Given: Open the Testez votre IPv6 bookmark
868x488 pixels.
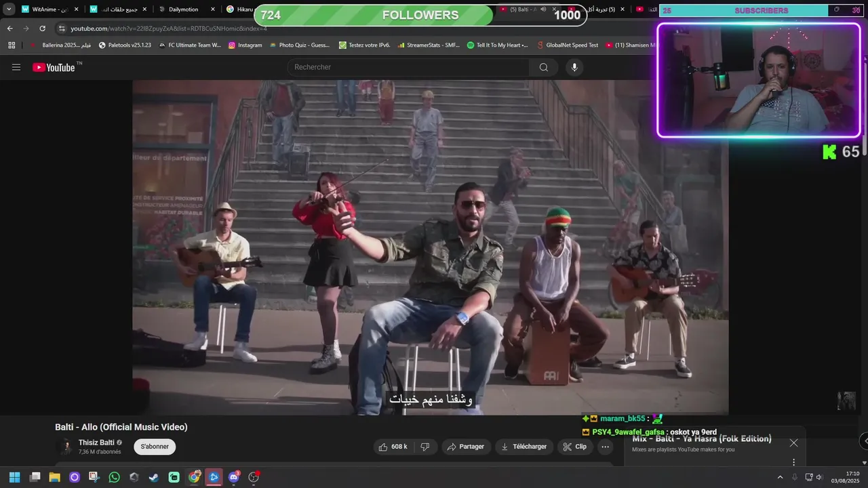Looking at the screenshot, I should coord(364,45).
